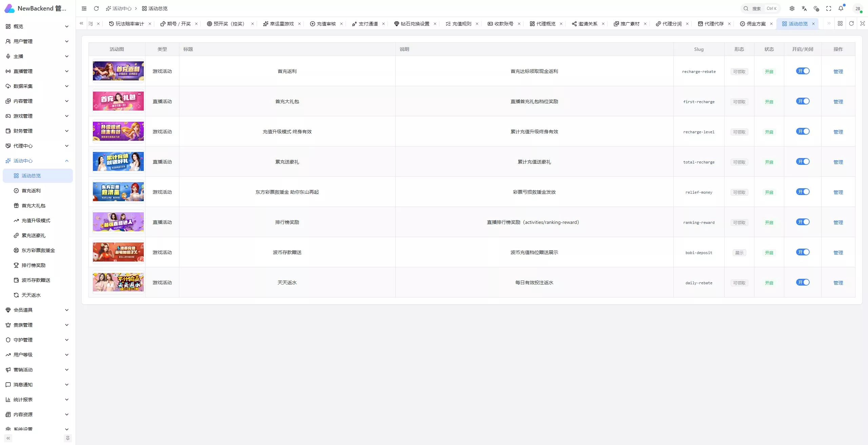Click 管理 for the 波币存款赠送 row
The width and height of the screenshot is (868, 445).
coord(838,253)
